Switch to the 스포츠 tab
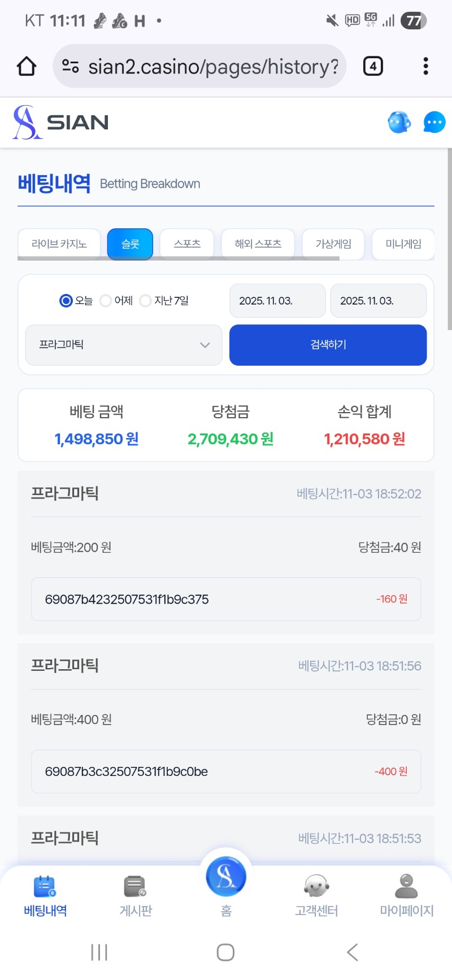The height and width of the screenshot is (980, 452). (187, 244)
